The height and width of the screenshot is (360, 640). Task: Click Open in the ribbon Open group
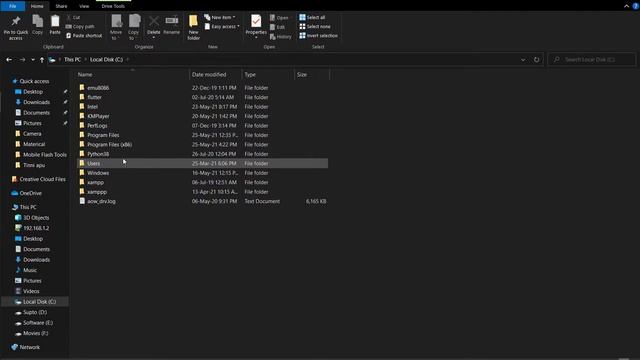[279, 18]
